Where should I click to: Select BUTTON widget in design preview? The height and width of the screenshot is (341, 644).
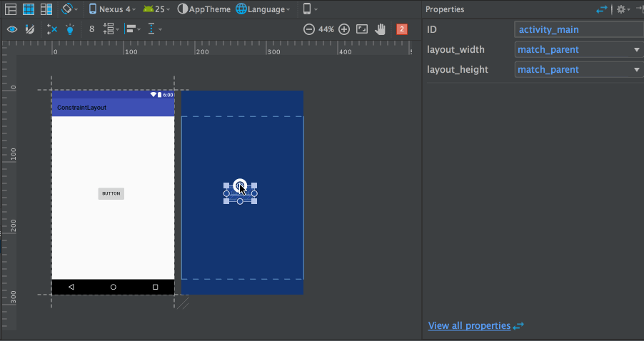[x=111, y=193]
